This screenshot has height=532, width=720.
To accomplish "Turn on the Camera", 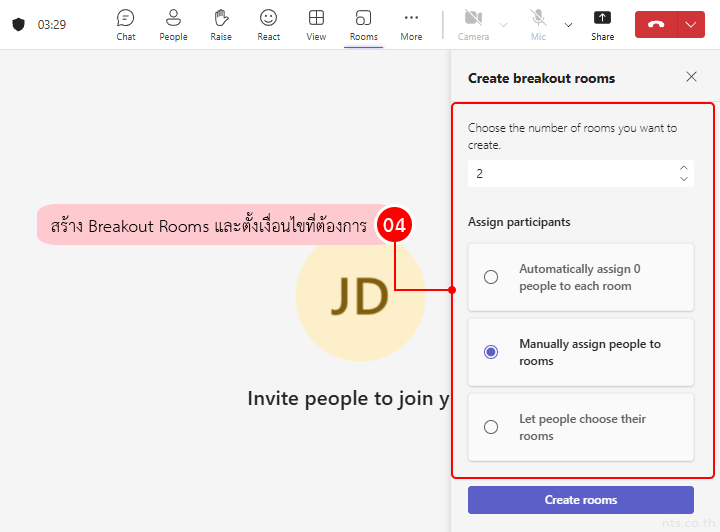I will point(473,24).
